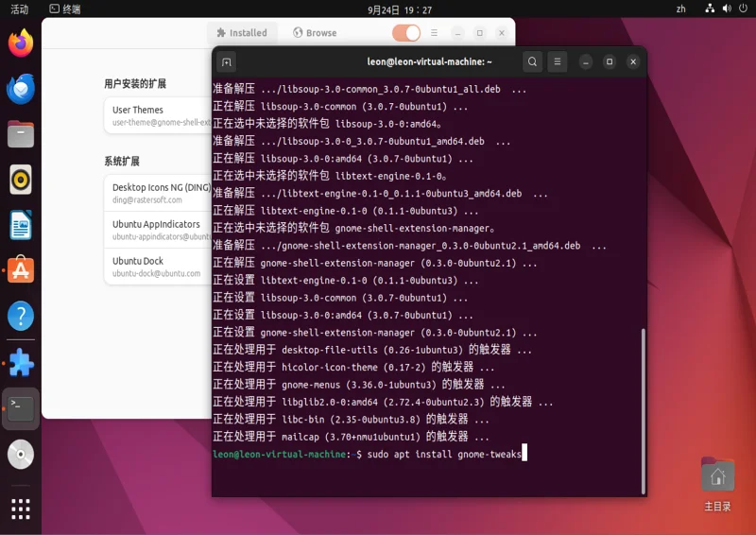Click the mailcap trigger output line
Viewport: 756px width, 535px height.
click(x=351, y=437)
